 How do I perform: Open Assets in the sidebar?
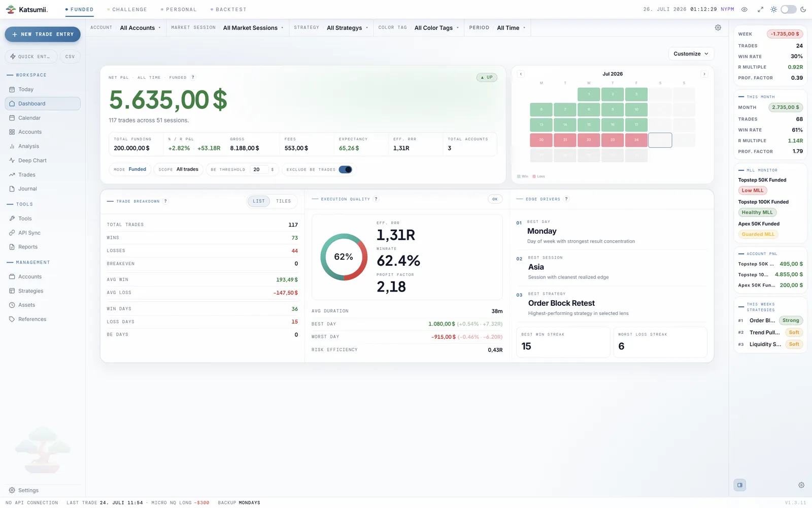pyautogui.click(x=43, y=305)
